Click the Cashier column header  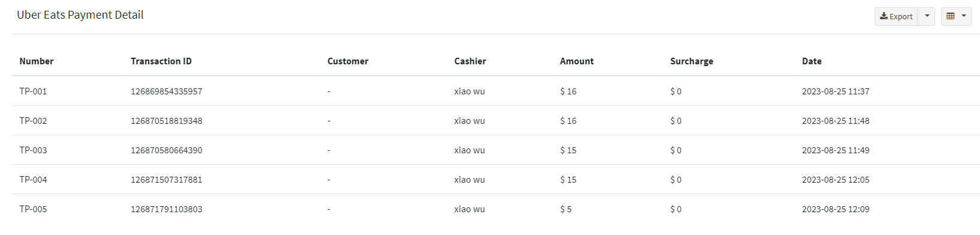coord(470,61)
